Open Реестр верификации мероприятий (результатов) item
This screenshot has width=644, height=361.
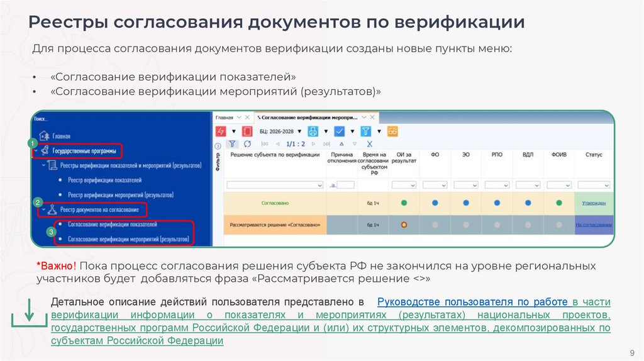click(121, 195)
